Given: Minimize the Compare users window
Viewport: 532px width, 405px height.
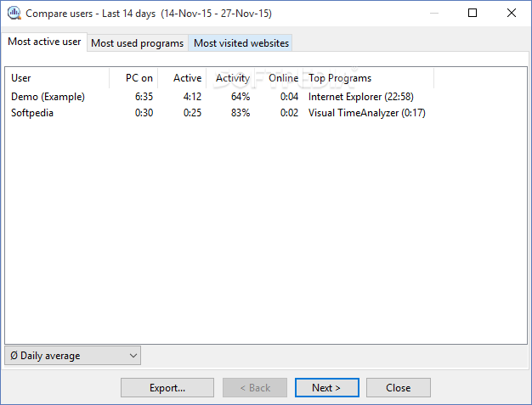Looking at the screenshot, I should 434,14.
